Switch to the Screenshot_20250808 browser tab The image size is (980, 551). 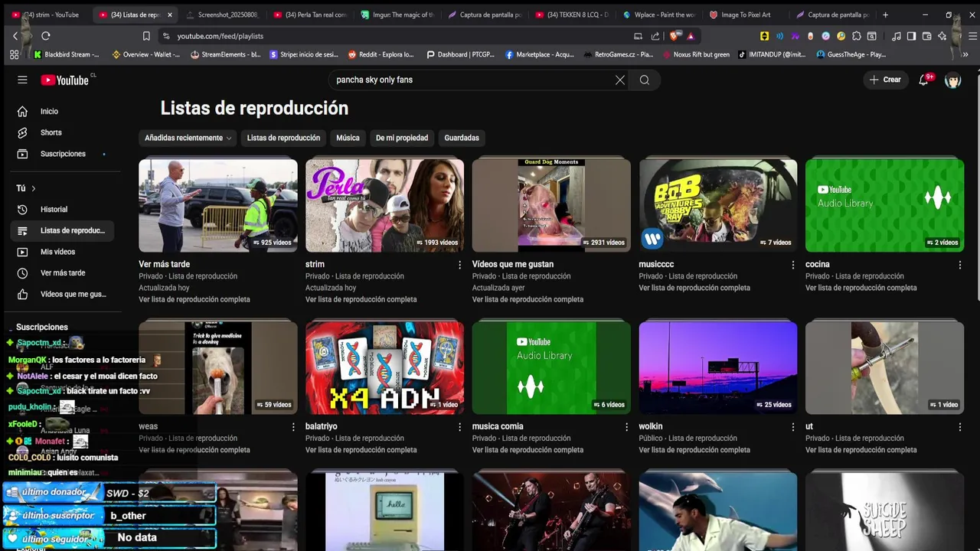pos(222,15)
